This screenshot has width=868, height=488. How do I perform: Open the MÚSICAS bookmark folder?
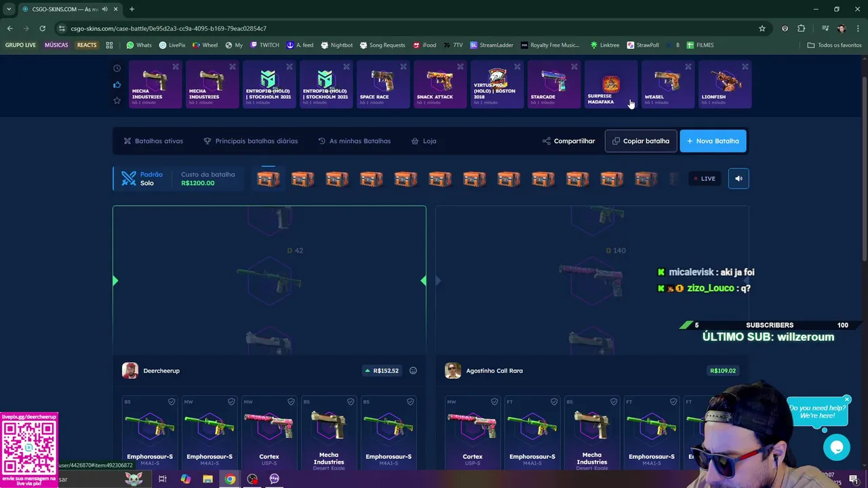[56, 45]
